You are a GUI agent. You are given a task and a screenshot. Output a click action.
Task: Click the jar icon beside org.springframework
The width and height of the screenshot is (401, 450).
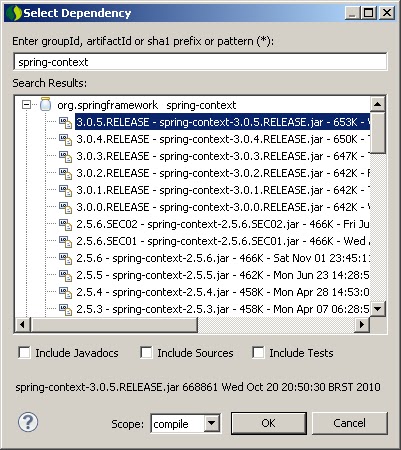click(x=45, y=105)
